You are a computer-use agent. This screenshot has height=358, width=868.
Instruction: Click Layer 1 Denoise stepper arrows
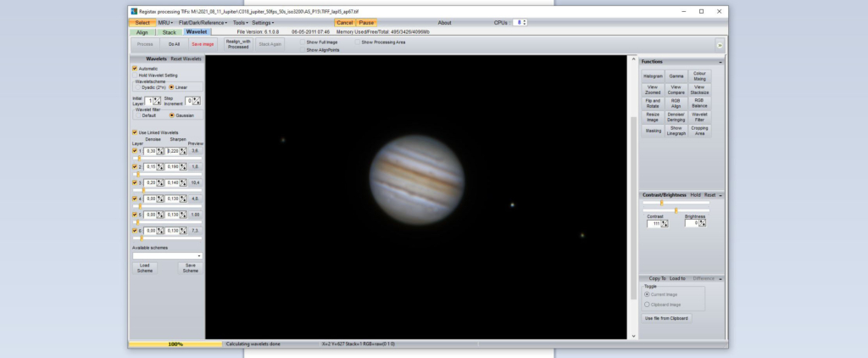click(160, 151)
